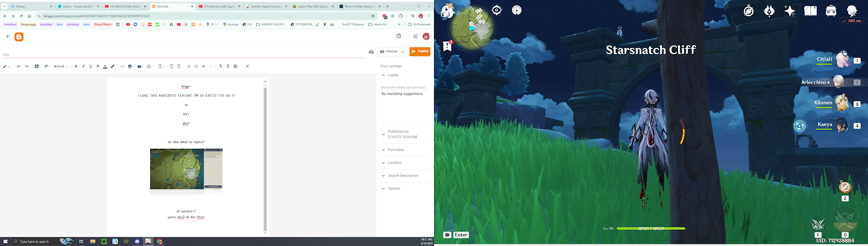Click the Blogger help question icon
The image size is (868, 246).
(x=399, y=36)
